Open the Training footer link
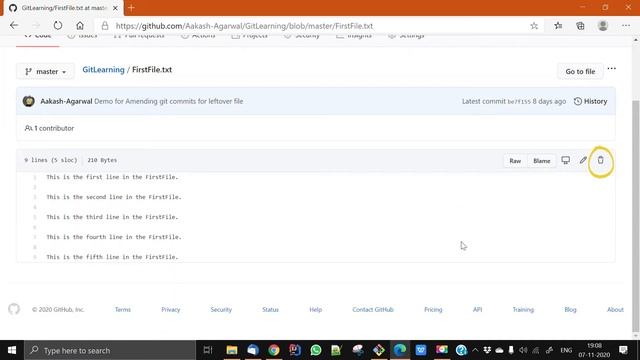 click(x=523, y=309)
